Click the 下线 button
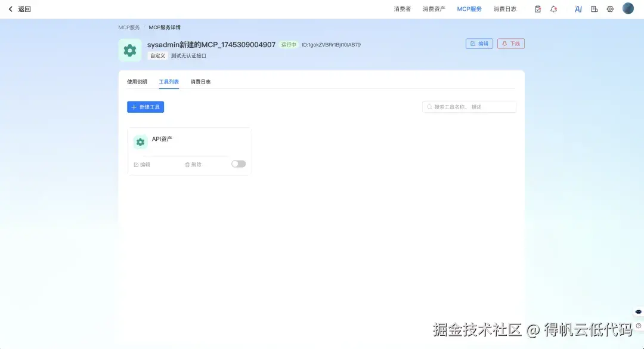Image resolution: width=644 pixels, height=349 pixels. pyautogui.click(x=511, y=43)
